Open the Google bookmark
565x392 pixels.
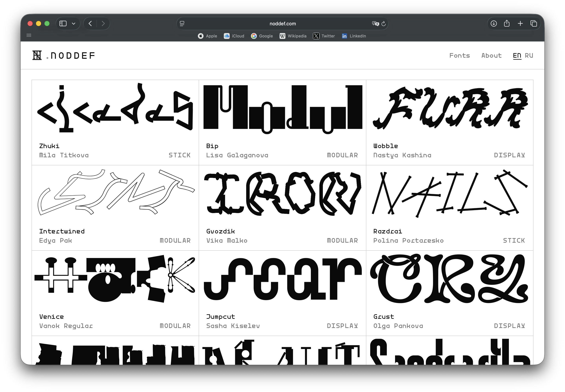point(262,36)
